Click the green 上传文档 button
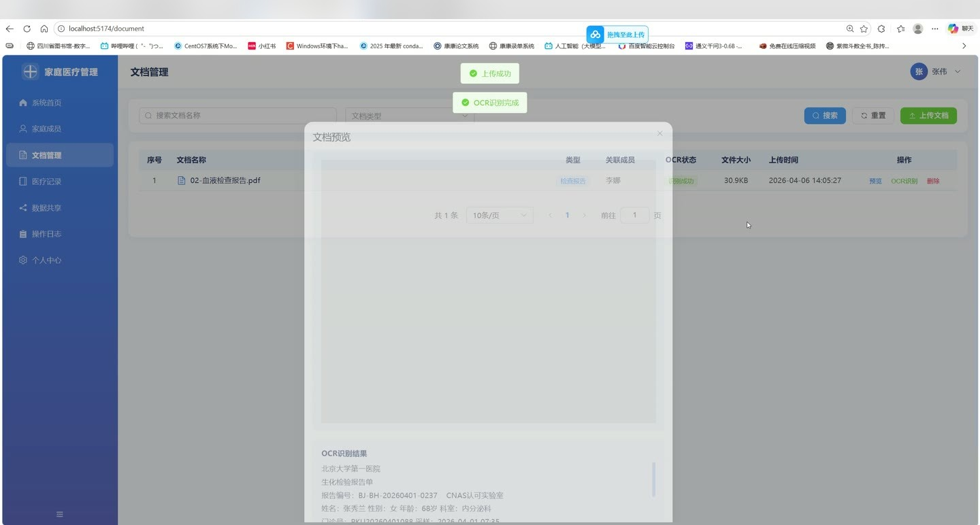 point(928,116)
